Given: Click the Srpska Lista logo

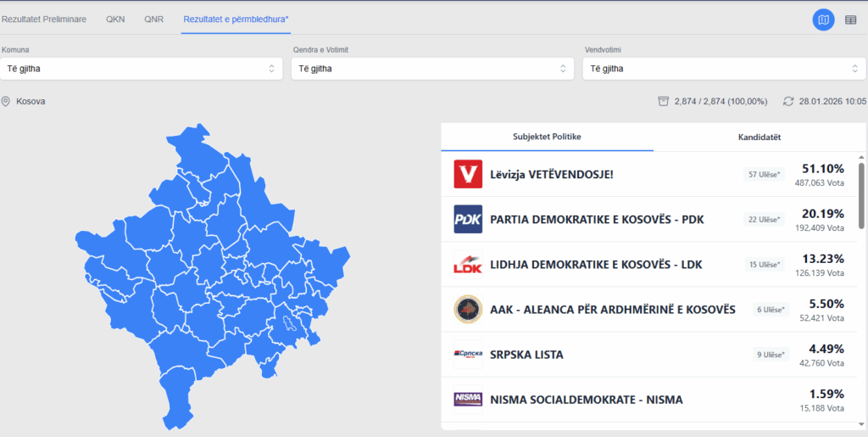Looking at the screenshot, I should tap(468, 354).
